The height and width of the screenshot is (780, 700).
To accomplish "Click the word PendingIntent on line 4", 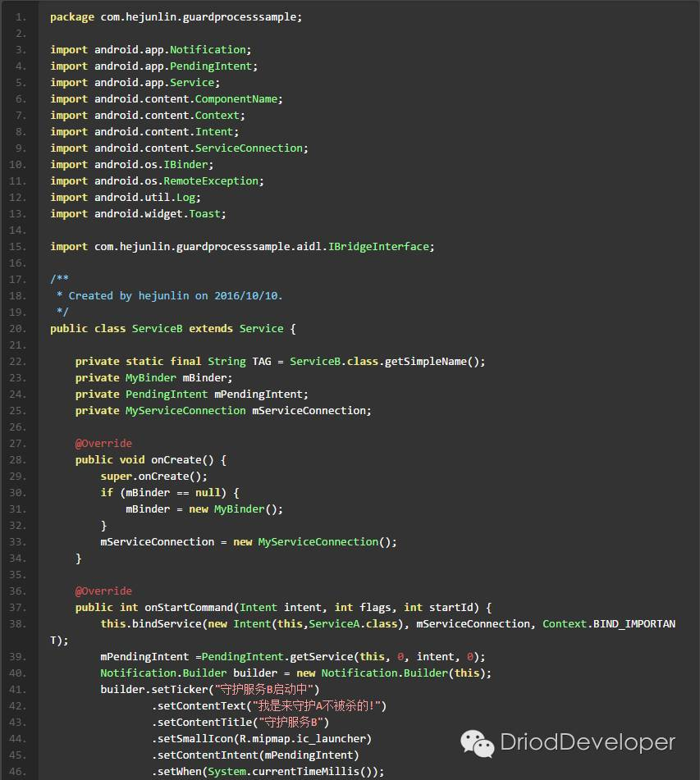I will pos(211,66).
